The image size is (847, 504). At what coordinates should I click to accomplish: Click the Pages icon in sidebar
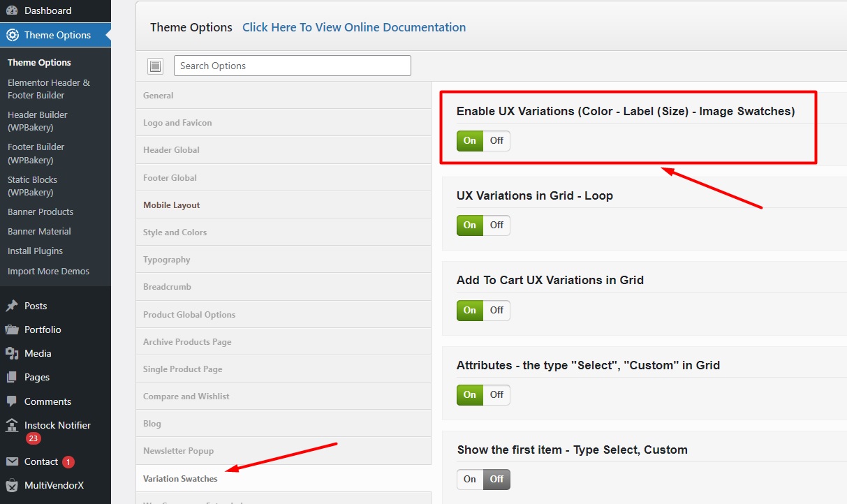(x=12, y=377)
